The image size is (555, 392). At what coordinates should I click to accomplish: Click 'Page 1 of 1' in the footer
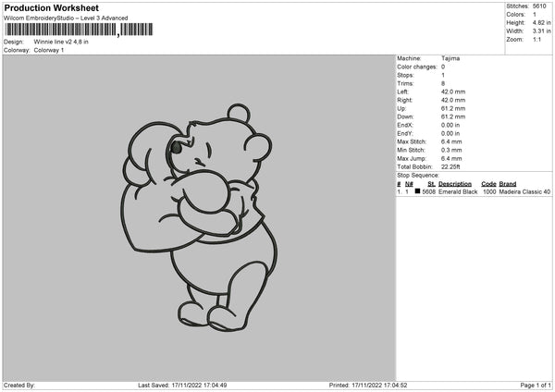click(x=536, y=386)
